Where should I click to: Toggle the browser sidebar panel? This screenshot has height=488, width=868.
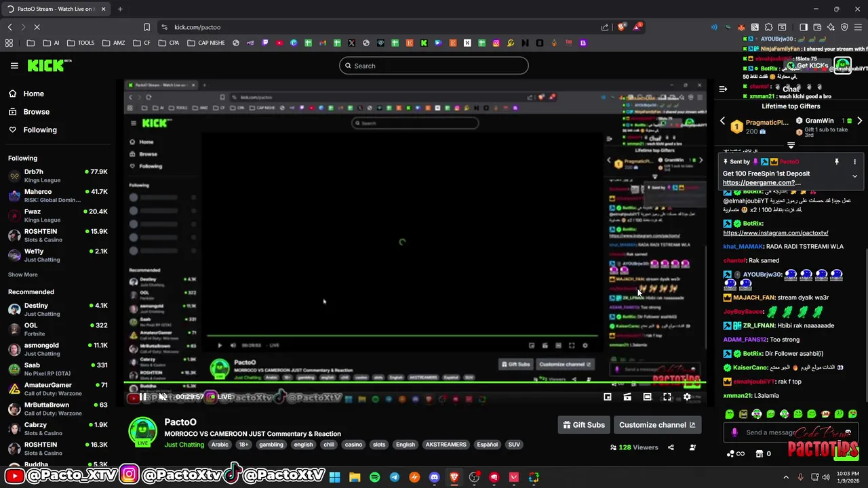[804, 27]
